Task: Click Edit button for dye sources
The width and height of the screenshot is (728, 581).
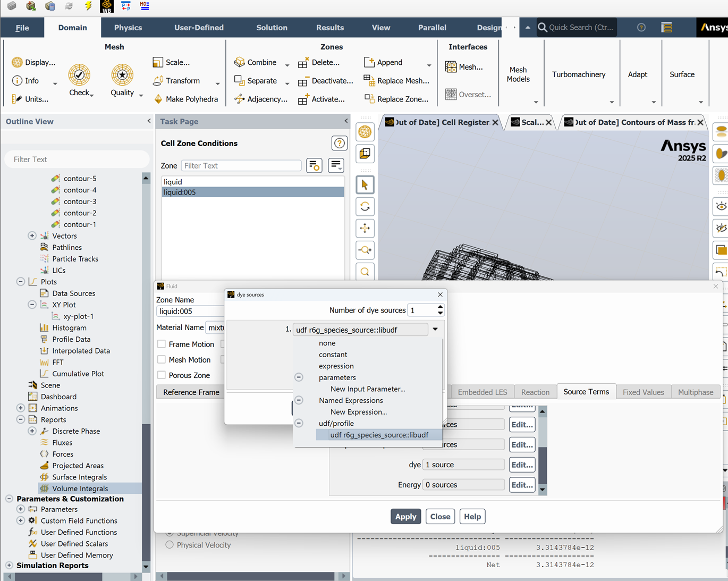Action: (x=521, y=465)
